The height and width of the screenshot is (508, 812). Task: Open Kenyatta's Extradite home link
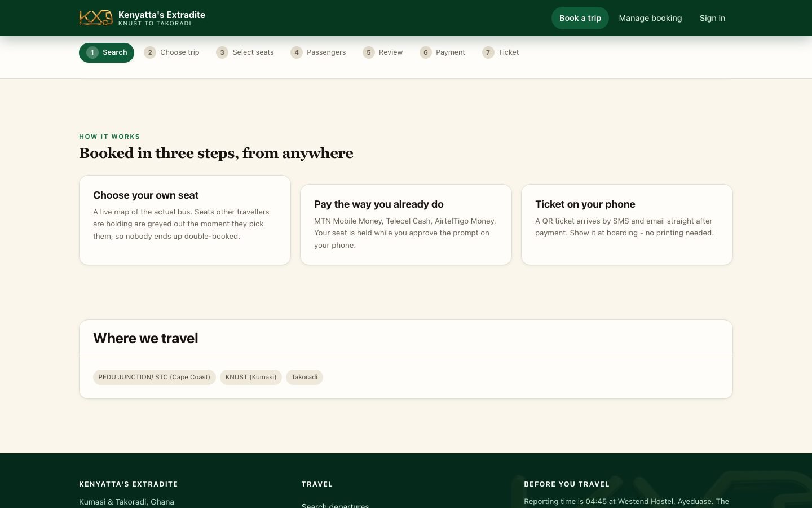click(142, 18)
